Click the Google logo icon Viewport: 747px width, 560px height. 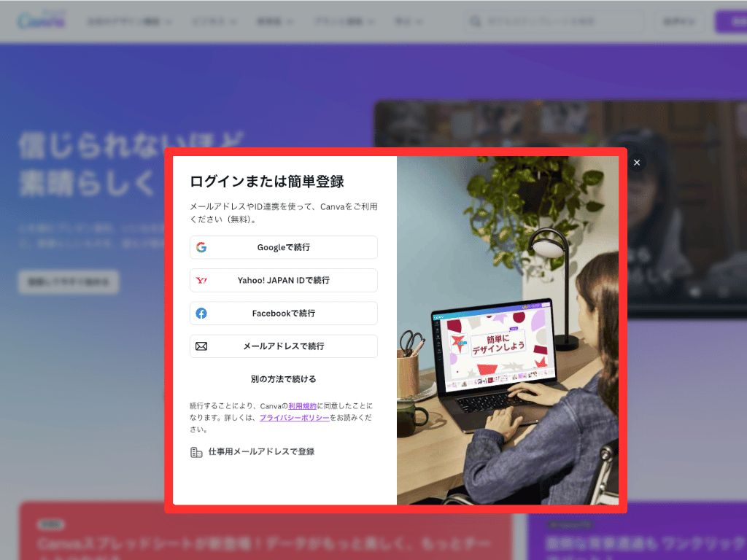click(x=201, y=247)
